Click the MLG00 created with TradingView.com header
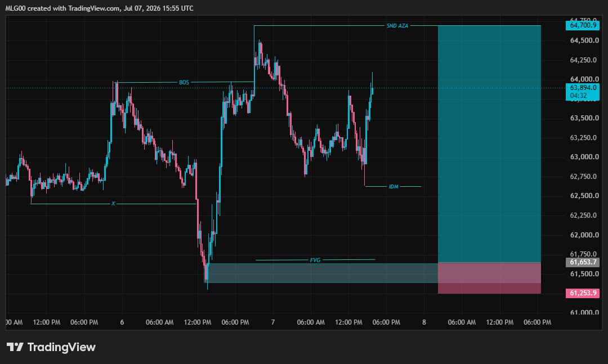608x364 pixels. (99, 8)
